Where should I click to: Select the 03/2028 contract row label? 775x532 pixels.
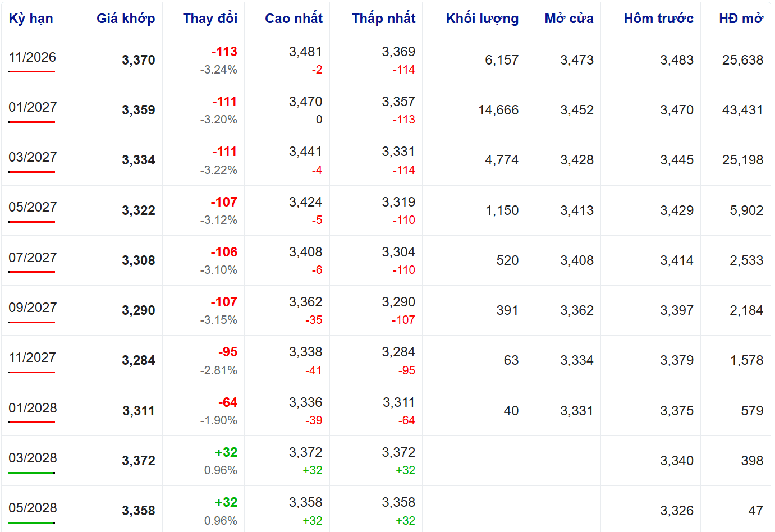[33, 458]
